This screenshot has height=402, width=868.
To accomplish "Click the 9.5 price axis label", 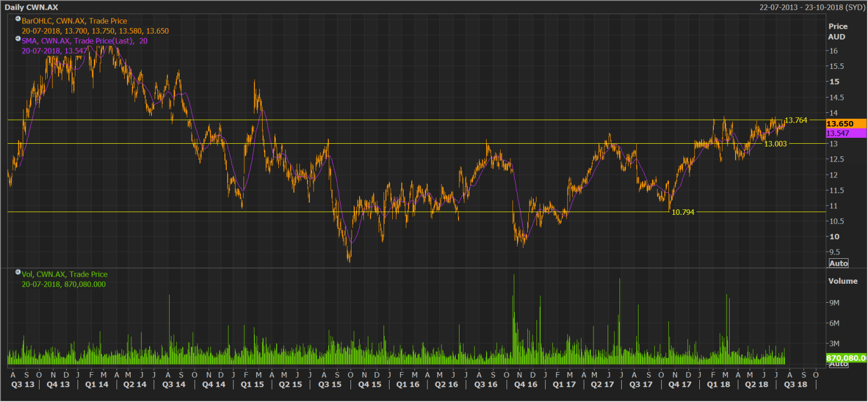I will tap(834, 252).
